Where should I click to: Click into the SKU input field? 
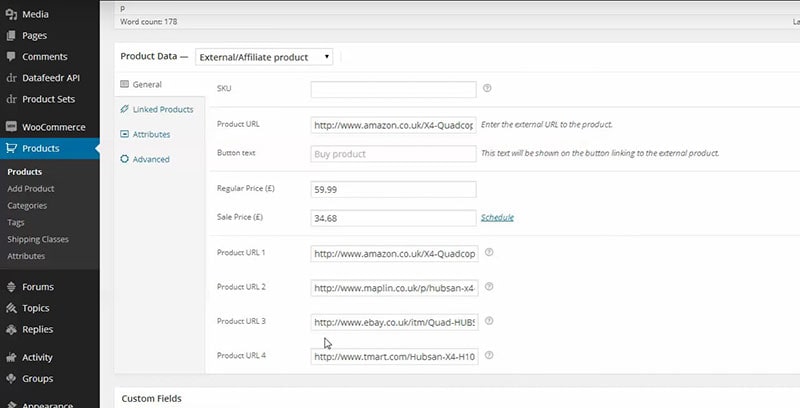pos(393,89)
